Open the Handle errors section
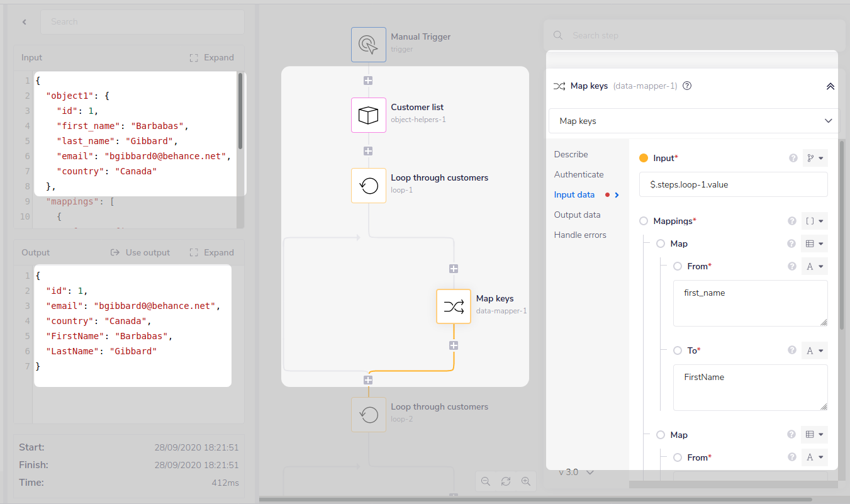 (580, 235)
